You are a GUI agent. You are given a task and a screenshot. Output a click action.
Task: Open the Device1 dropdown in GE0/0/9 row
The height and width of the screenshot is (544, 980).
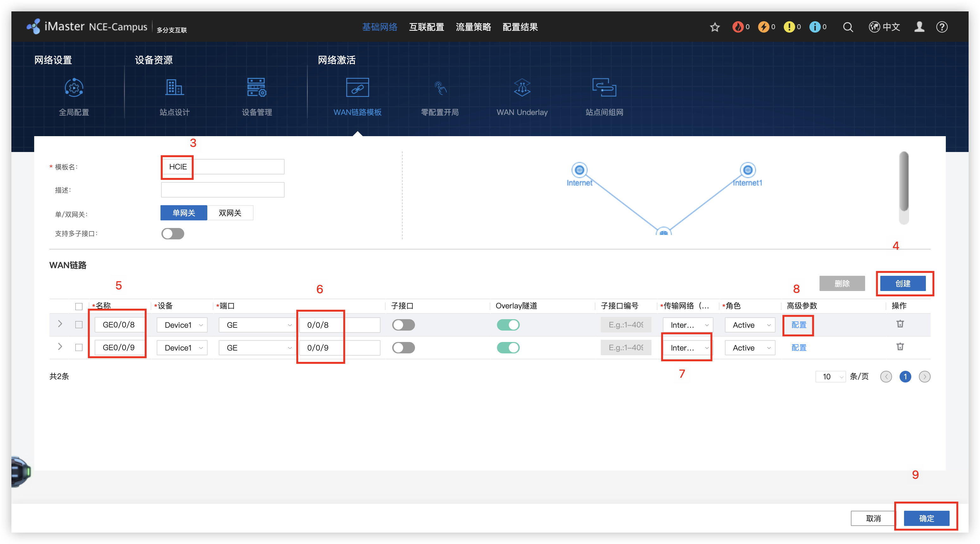(182, 348)
